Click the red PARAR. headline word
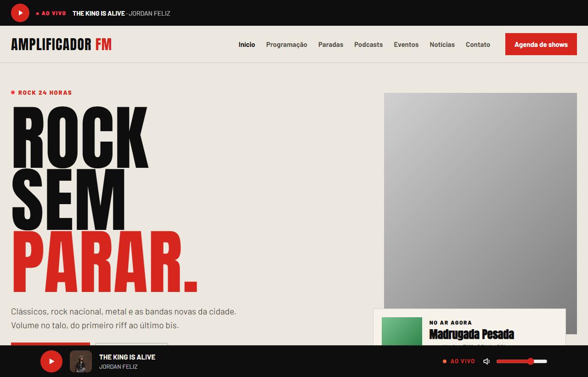 coord(105,262)
